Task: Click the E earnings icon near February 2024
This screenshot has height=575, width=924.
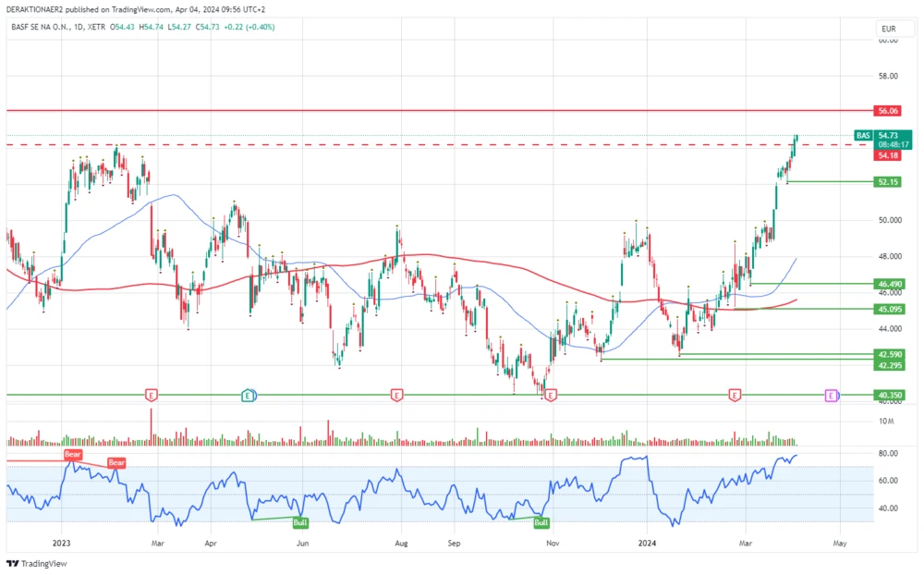Action: coord(733,395)
